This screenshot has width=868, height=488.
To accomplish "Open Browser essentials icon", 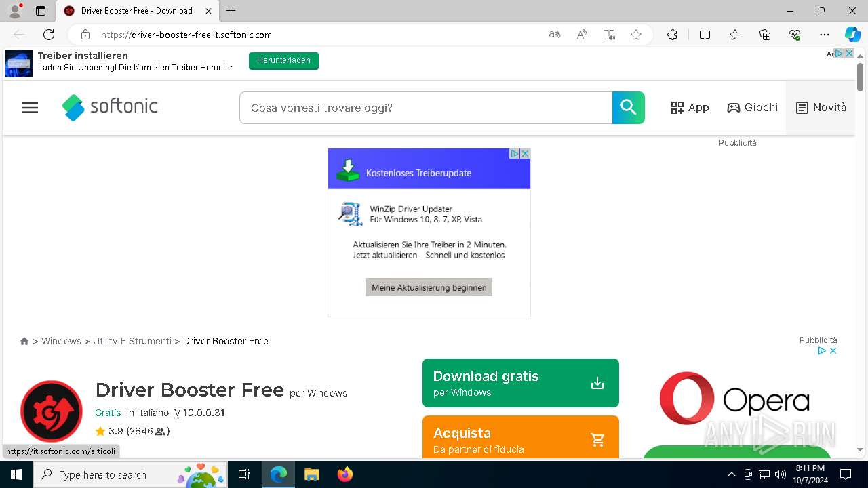I will [x=795, y=35].
